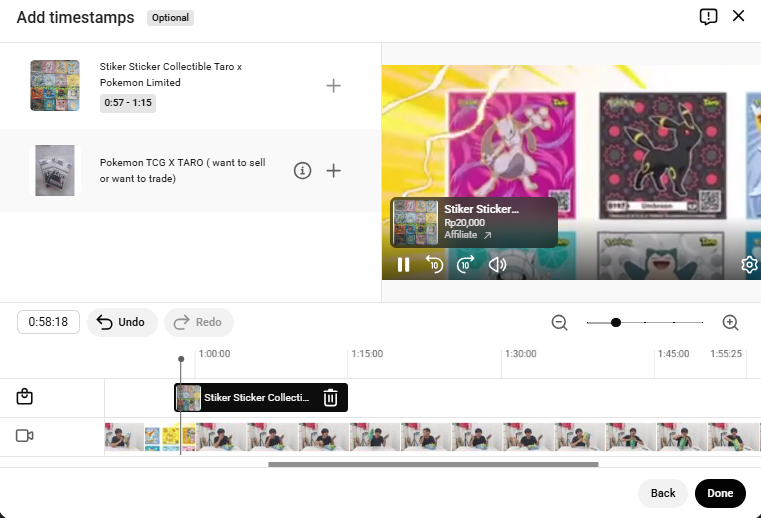
Task: Pause the video preview
Action: pyautogui.click(x=404, y=265)
